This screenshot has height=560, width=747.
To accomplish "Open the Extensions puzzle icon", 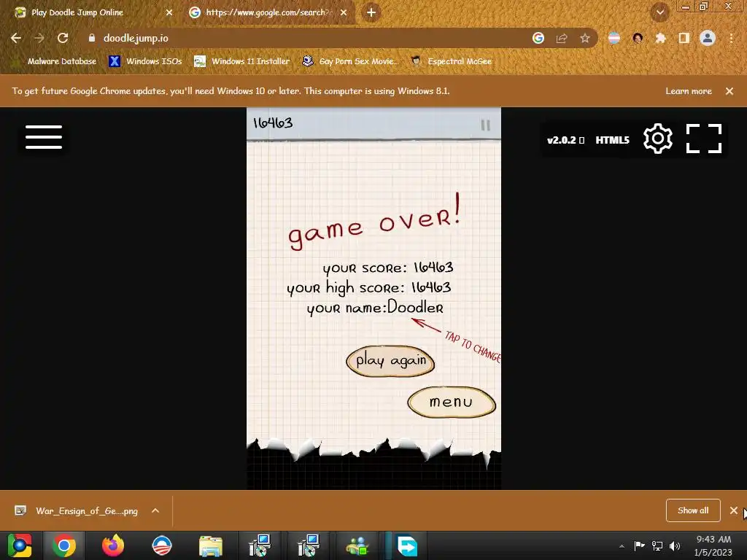I will click(660, 38).
